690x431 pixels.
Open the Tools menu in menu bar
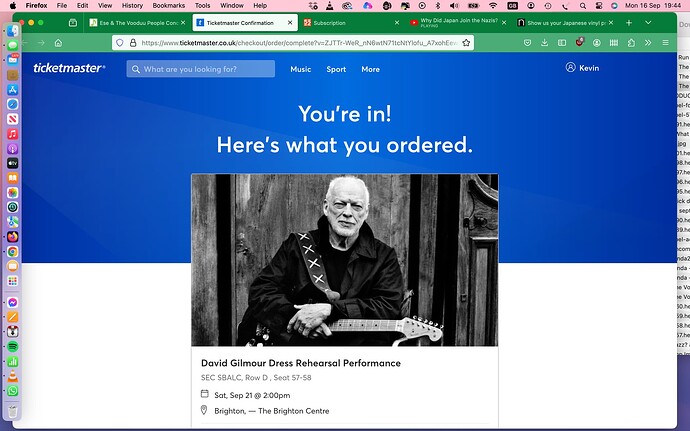(202, 6)
